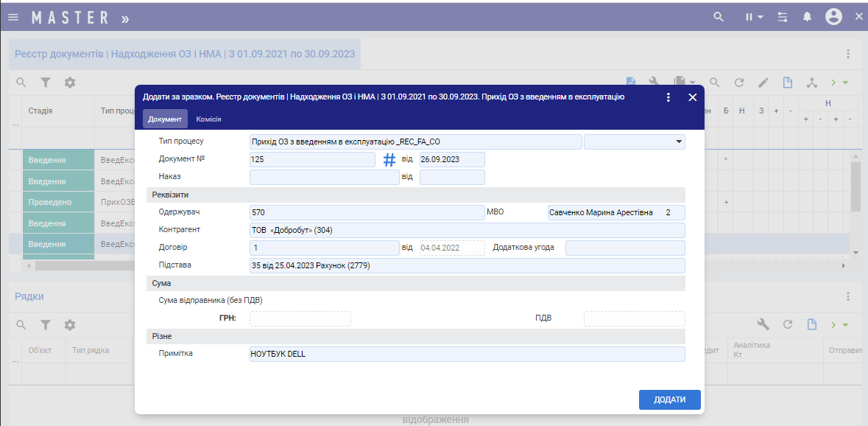Click the hash auto-number icon beside Документ №
Viewport: 868px width, 426px height.
click(389, 159)
